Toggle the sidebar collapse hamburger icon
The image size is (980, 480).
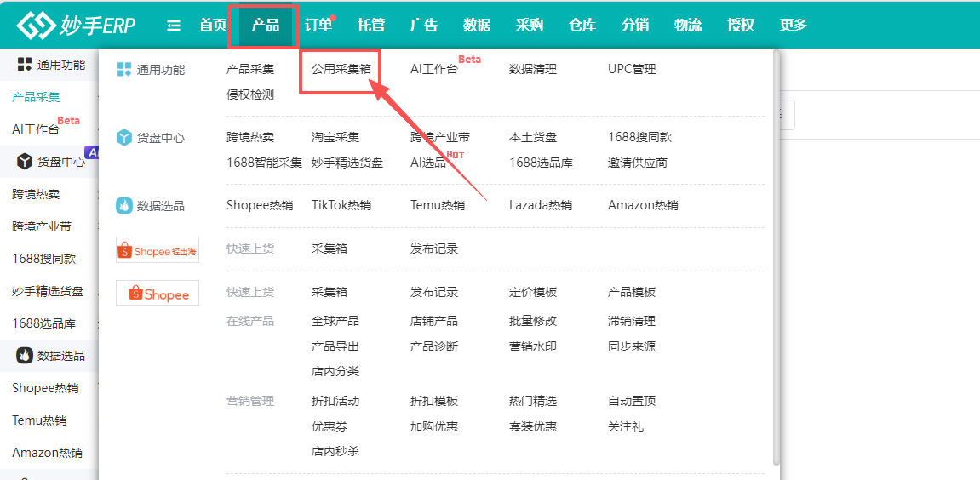(x=174, y=25)
